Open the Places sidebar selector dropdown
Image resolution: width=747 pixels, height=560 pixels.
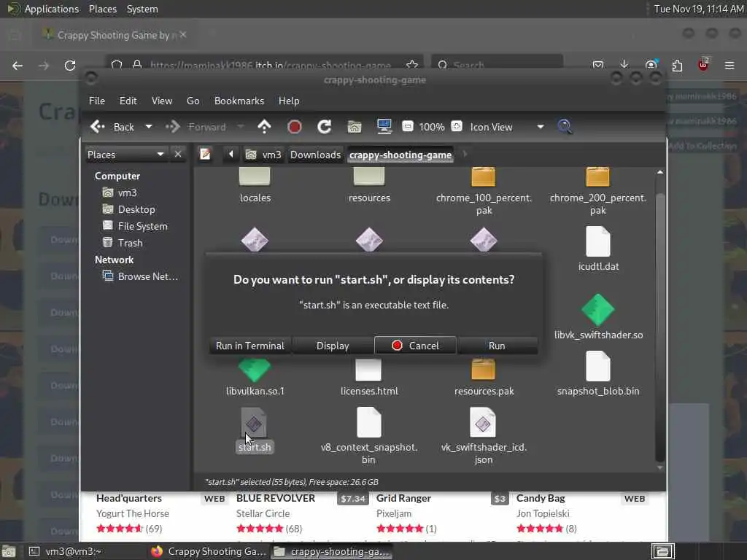click(125, 155)
